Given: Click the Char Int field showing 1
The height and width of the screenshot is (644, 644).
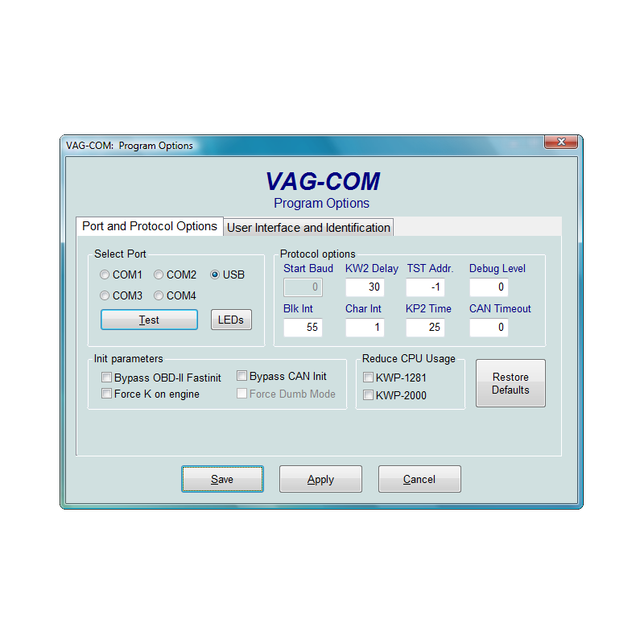Looking at the screenshot, I should pyautogui.click(x=365, y=328).
